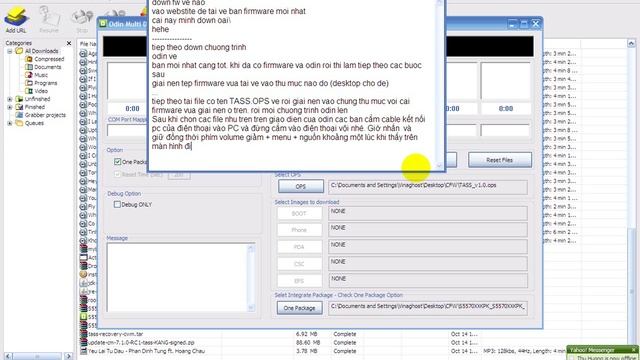Toggle the One Package checkbox in Odin
This screenshot has width=640, height=360.
[118, 162]
